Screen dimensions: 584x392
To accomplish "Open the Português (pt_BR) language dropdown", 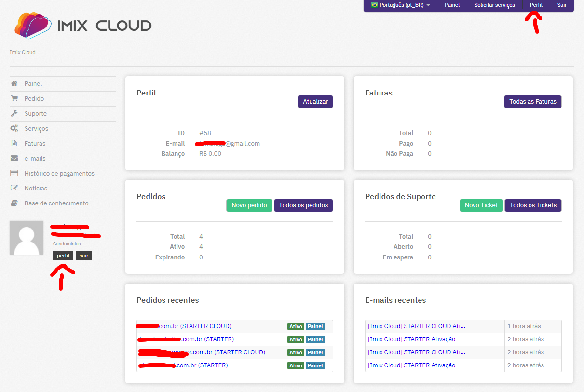I will tap(401, 5).
